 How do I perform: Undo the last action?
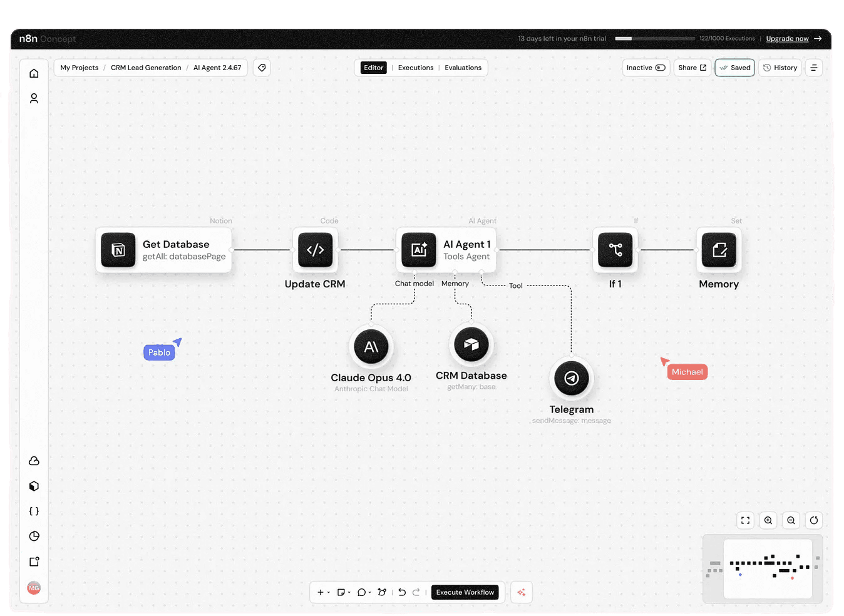point(402,592)
